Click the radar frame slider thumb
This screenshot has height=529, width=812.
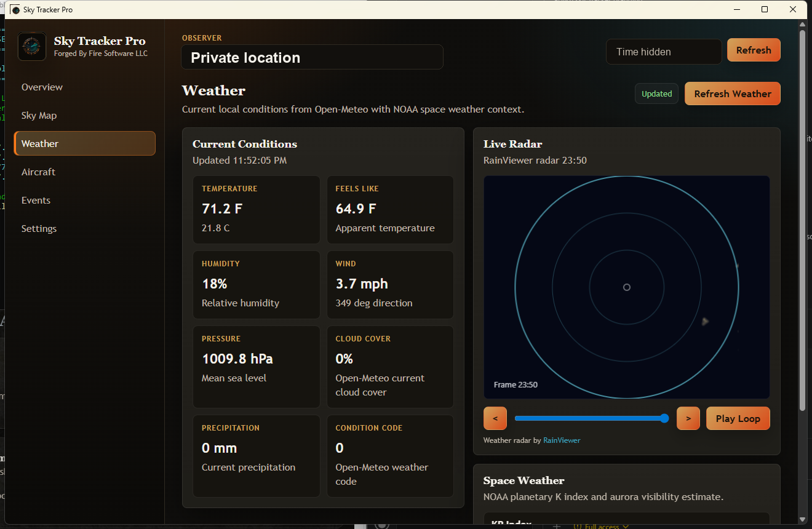[664, 418]
